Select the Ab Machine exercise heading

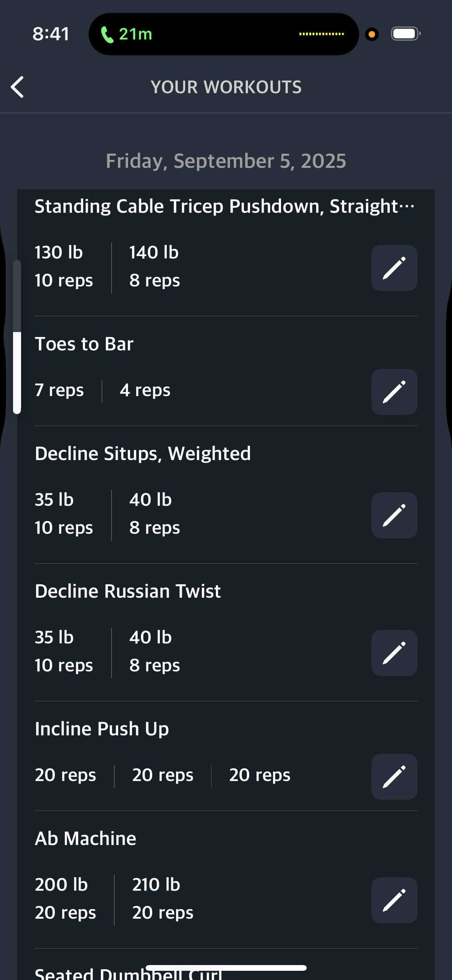(x=85, y=839)
